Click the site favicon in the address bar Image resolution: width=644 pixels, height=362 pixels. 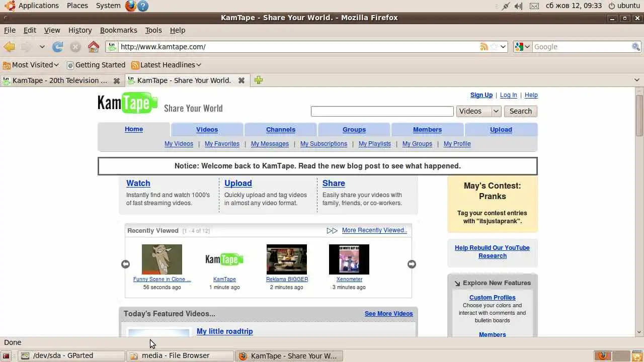pos(112,47)
